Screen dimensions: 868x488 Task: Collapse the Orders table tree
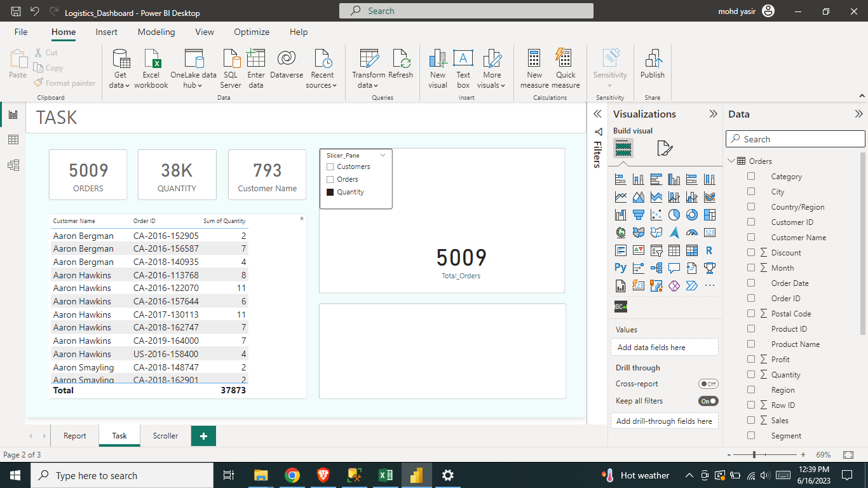coord(731,161)
